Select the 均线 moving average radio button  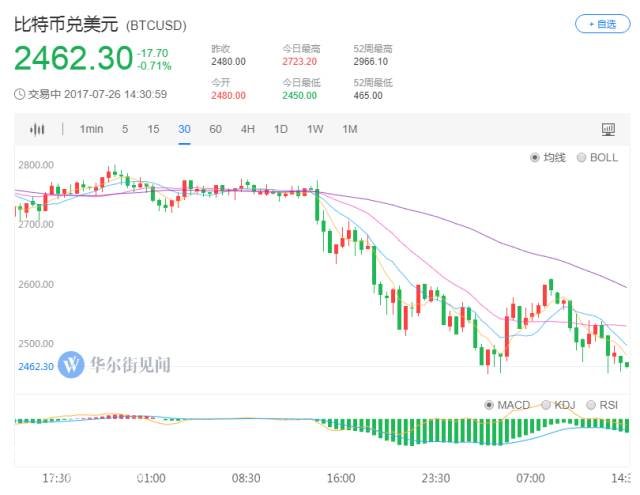click(535, 158)
